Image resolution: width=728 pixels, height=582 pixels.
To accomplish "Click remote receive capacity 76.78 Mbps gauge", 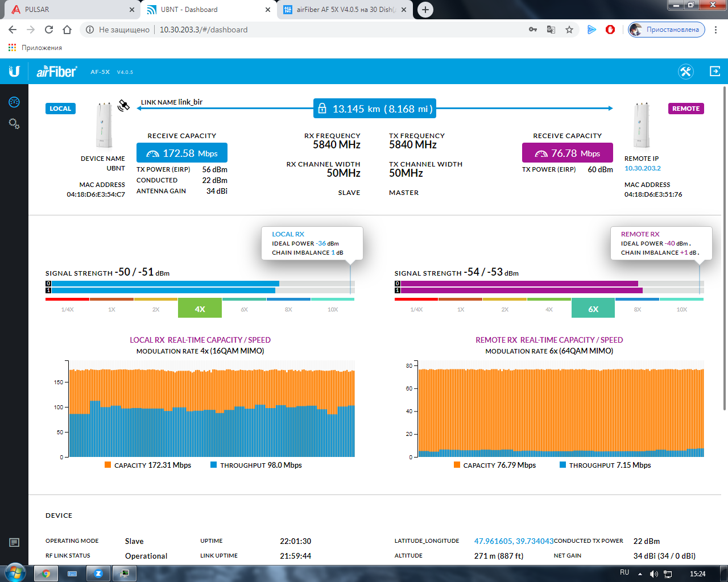I will [568, 153].
